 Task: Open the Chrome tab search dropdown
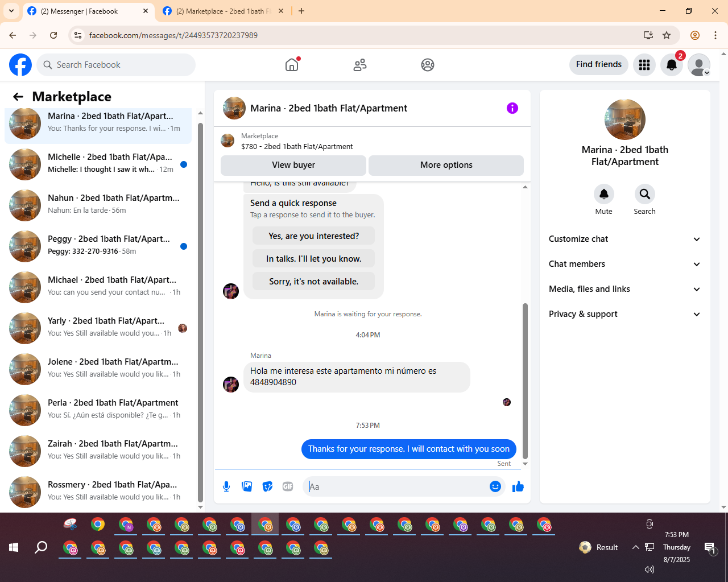point(11,11)
